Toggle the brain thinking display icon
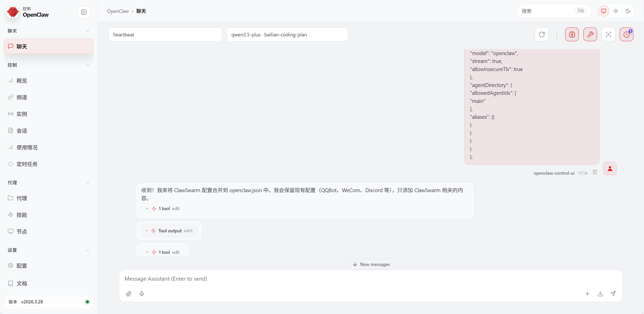 click(x=572, y=35)
